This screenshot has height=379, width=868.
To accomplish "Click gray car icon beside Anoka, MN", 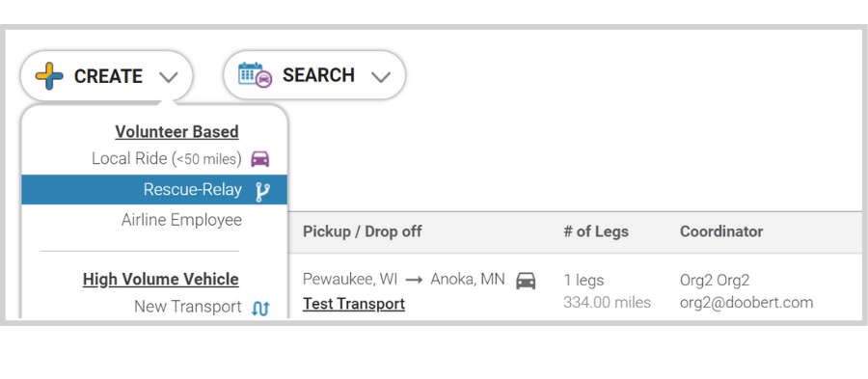I will 526,281.
